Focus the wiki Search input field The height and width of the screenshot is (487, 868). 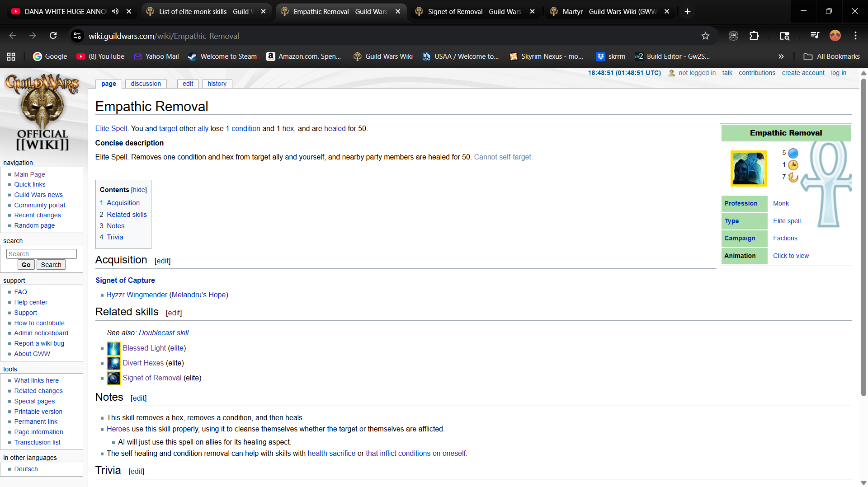coord(42,254)
